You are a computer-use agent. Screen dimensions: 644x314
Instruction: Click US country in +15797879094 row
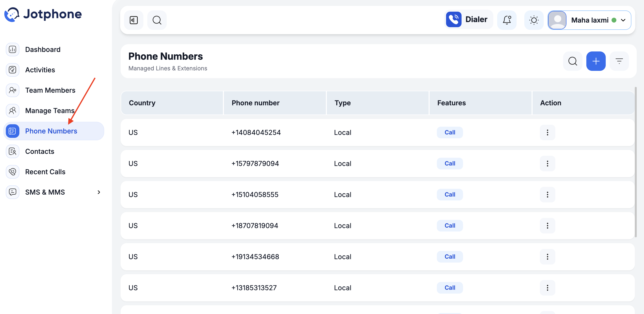[x=133, y=163]
